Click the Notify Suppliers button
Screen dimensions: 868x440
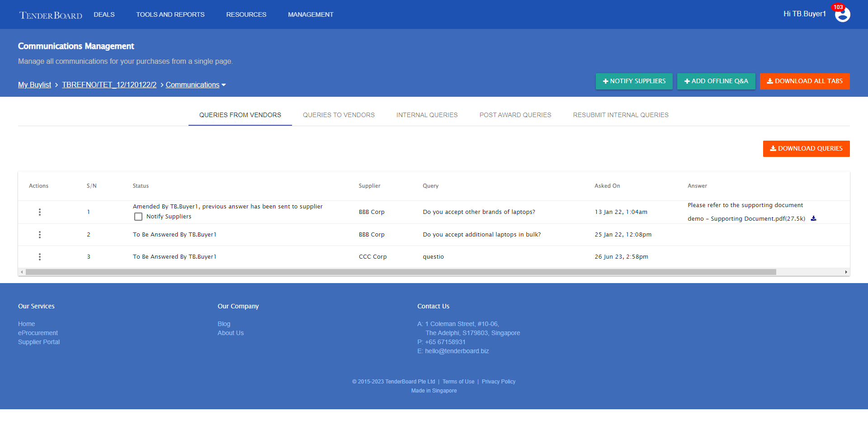tap(634, 81)
